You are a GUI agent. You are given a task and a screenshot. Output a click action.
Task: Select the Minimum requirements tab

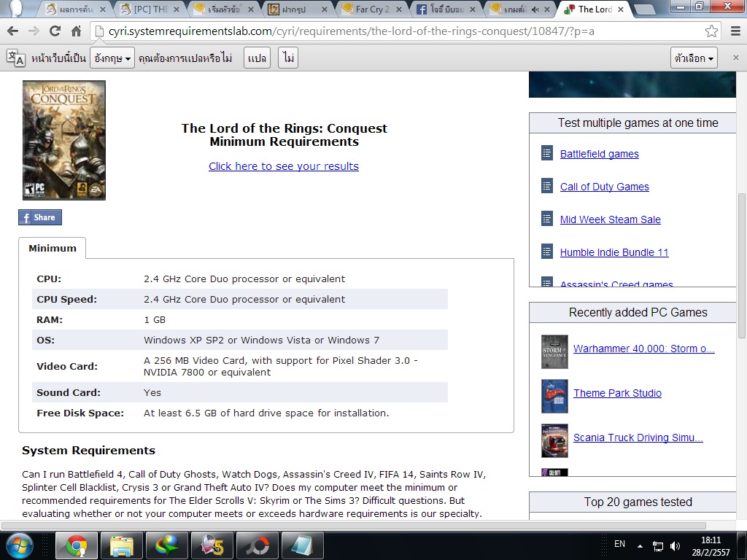pyautogui.click(x=53, y=248)
